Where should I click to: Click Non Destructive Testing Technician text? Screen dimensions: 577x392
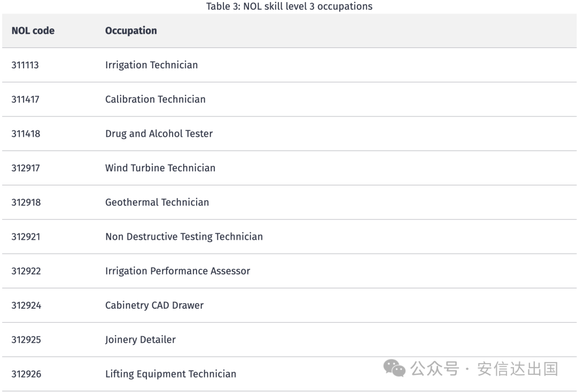[x=184, y=237]
